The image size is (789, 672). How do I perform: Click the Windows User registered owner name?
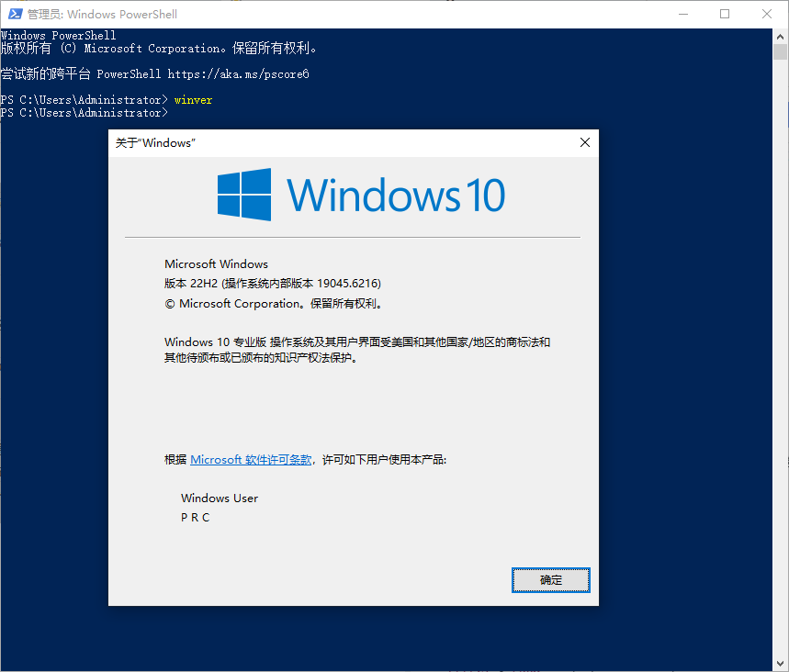(x=220, y=498)
